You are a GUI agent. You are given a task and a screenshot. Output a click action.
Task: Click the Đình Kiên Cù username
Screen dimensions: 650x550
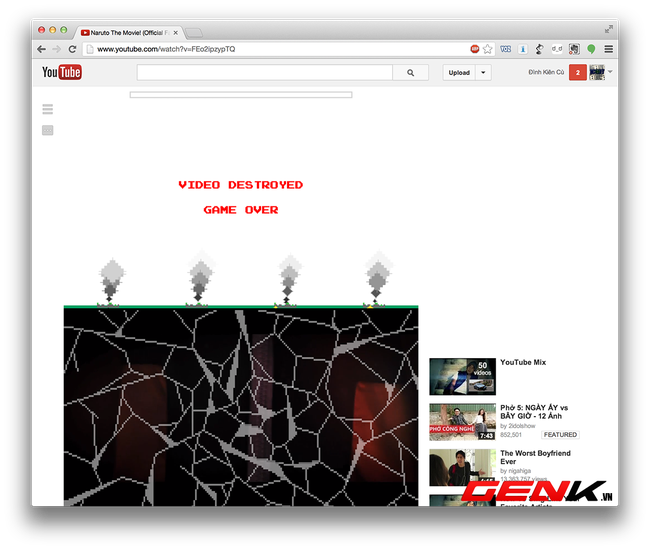coord(546,73)
